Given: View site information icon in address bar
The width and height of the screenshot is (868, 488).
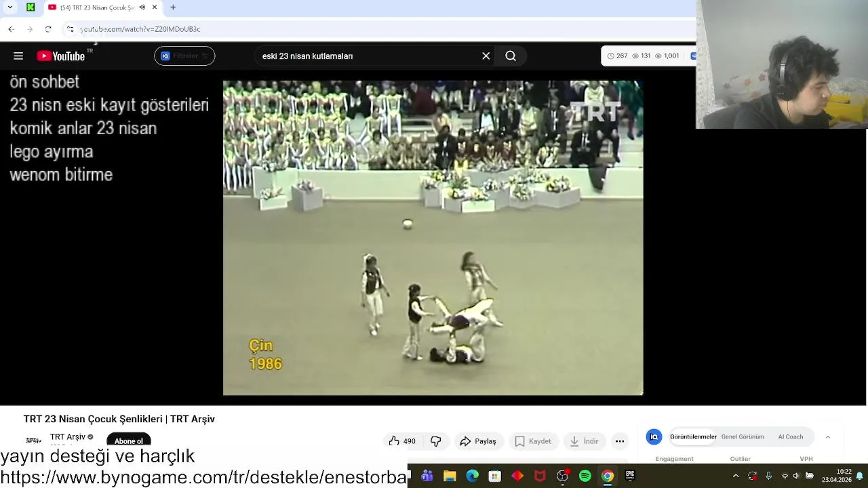Looking at the screenshot, I should click(71, 29).
